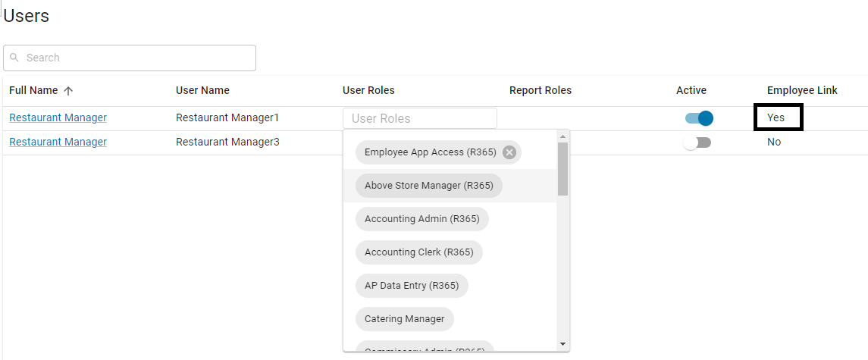Select the Above Store Manager (R365) role
868x360 pixels.
pyautogui.click(x=428, y=186)
